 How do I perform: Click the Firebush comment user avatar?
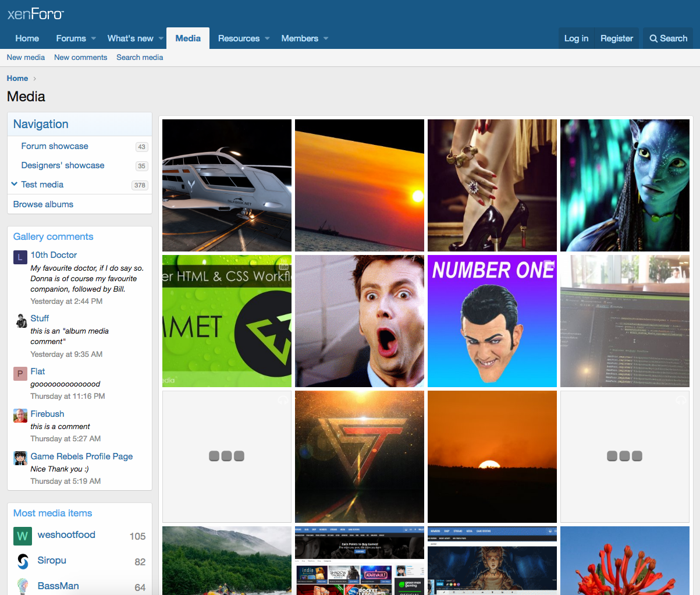20,416
